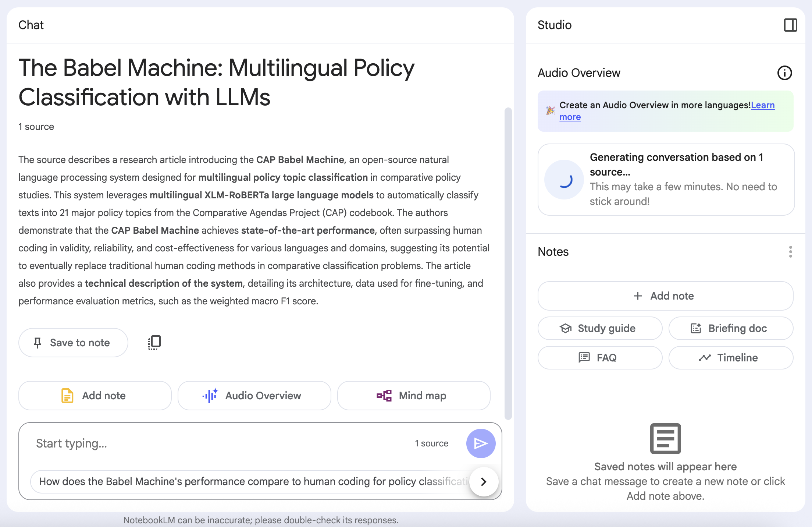Click the loading spinner in Audio Overview card
This screenshot has width=812, height=527.
coord(564,180)
